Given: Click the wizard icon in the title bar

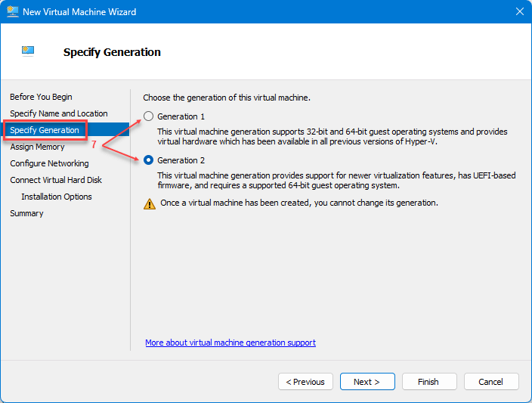Looking at the screenshot, I should 13,11.
